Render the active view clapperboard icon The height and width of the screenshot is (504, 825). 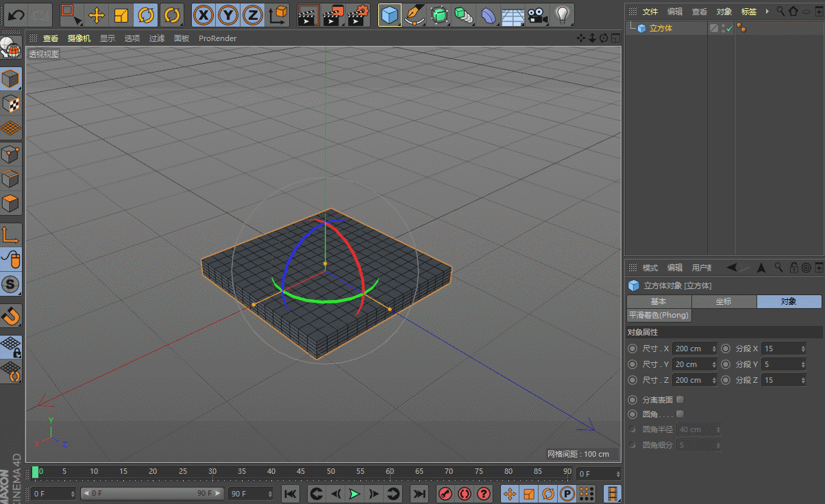[x=309, y=14]
